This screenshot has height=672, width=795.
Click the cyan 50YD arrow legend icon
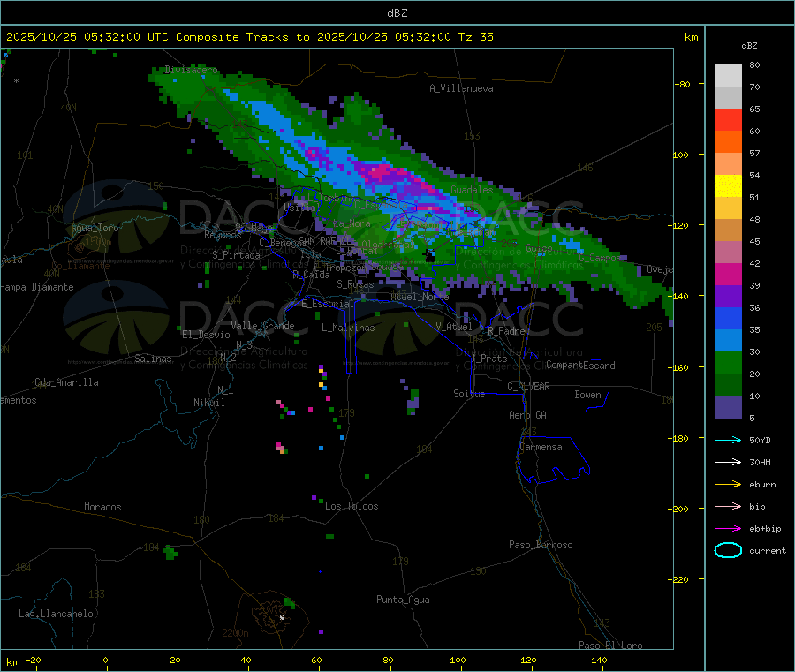point(728,440)
